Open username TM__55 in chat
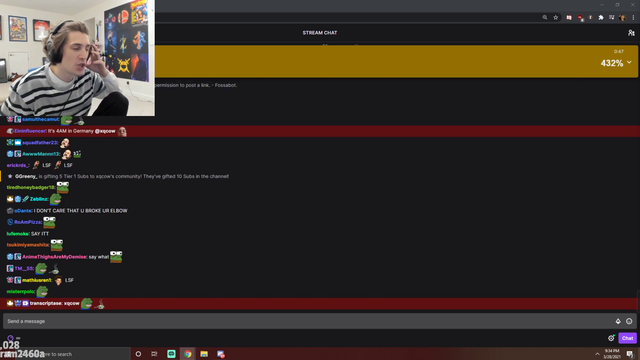This screenshot has width=640, height=360. tap(24, 268)
